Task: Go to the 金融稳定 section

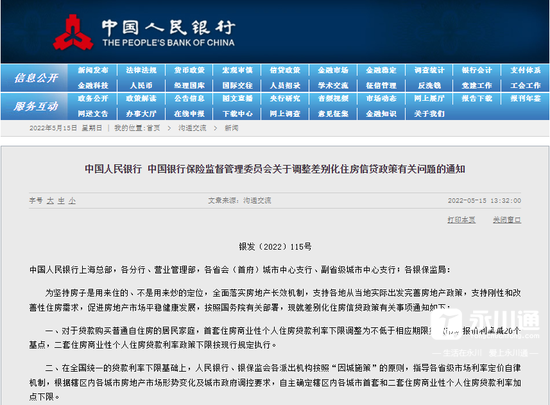Action: 381,70
